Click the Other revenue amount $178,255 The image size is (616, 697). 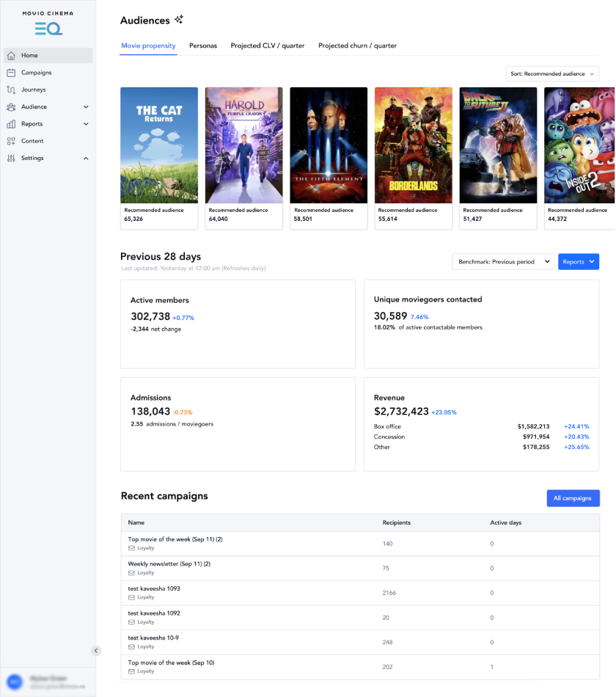536,448
